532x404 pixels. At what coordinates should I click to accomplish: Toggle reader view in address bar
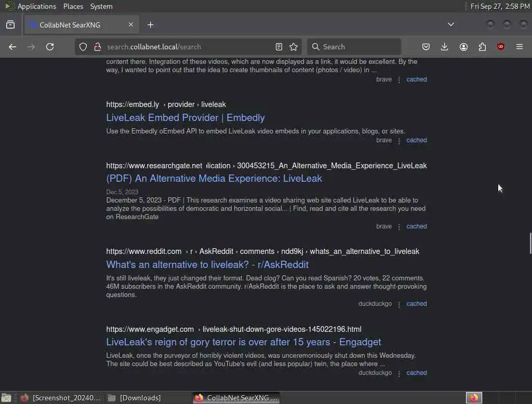coord(279,47)
